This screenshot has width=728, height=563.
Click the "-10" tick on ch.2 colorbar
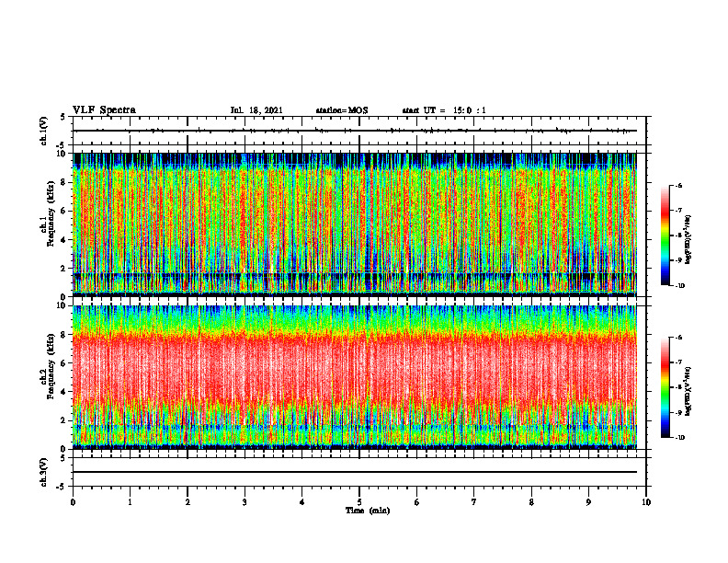click(679, 438)
